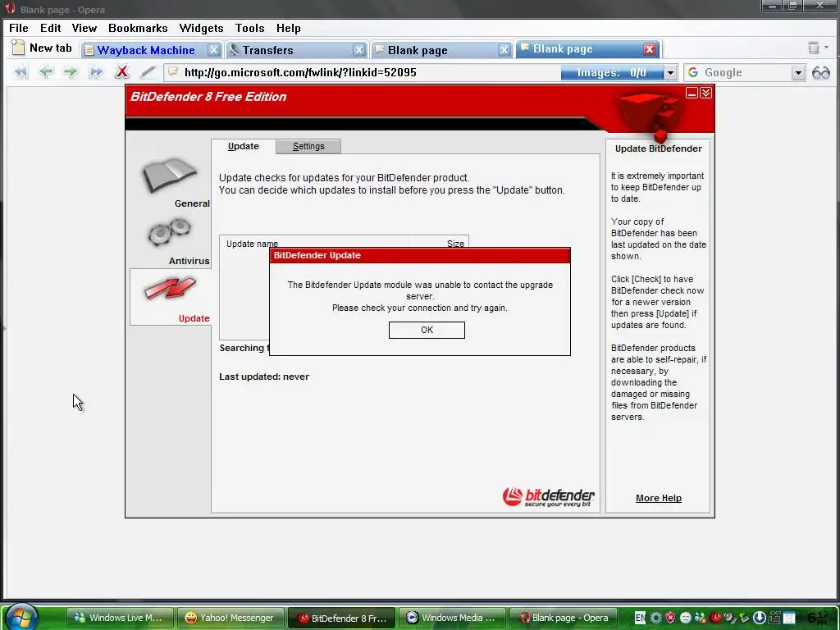The width and height of the screenshot is (840, 630).
Task: Open the Antivirus section gears icon
Action: coord(170,232)
